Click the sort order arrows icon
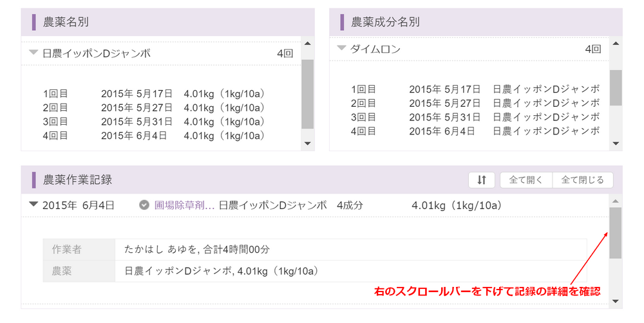 coord(482,180)
